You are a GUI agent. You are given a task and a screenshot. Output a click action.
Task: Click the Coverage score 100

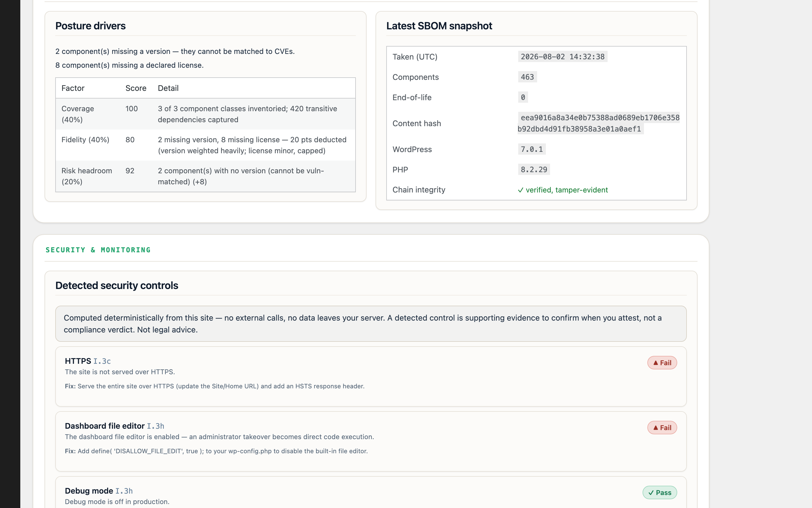[132, 109]
